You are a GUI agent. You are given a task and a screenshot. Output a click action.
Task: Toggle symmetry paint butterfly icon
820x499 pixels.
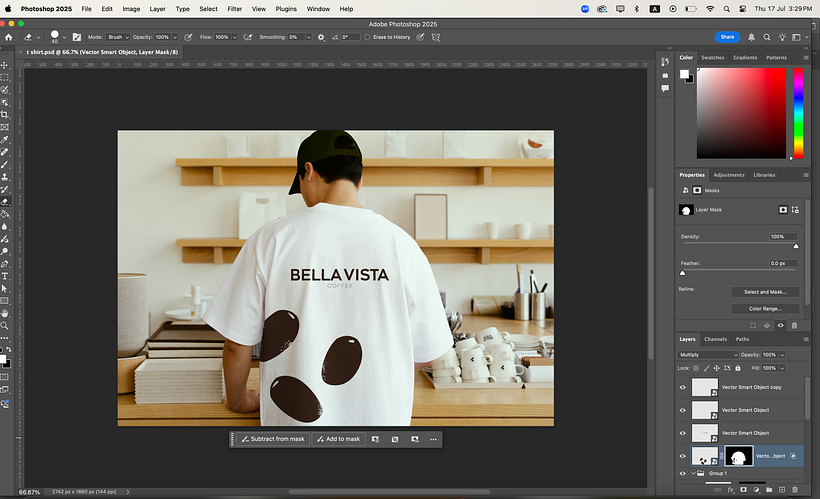coord(436,37)
